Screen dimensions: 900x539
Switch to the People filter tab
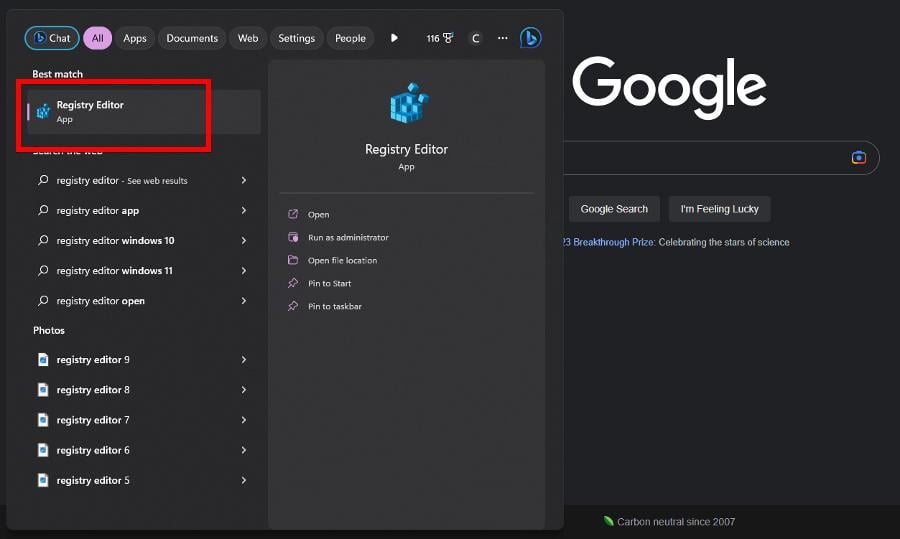tap(350, 38)
